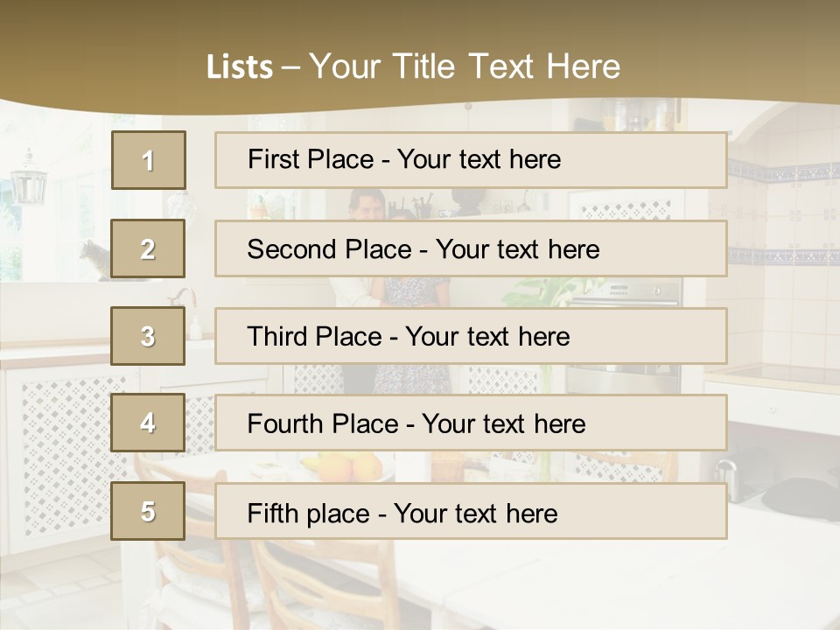840x630 pixels.
Task: Click the bold word Lists in title
Action: coord(239,67)
